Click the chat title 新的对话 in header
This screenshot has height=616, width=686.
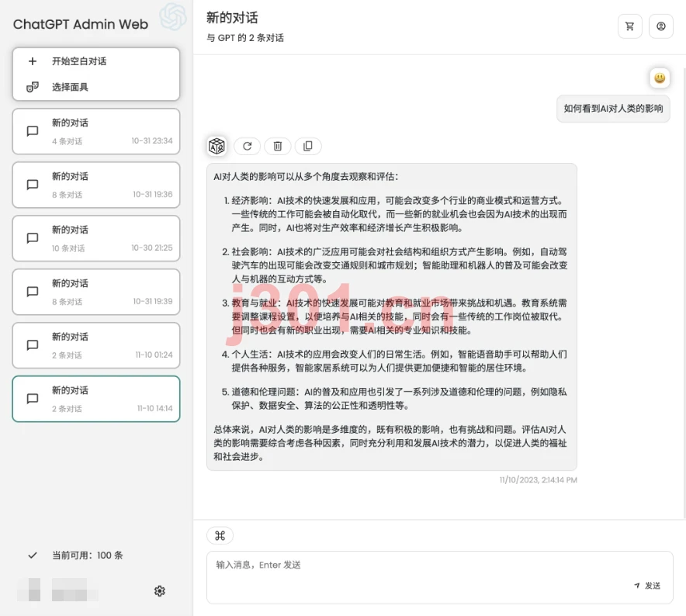(x=232, y=18)
